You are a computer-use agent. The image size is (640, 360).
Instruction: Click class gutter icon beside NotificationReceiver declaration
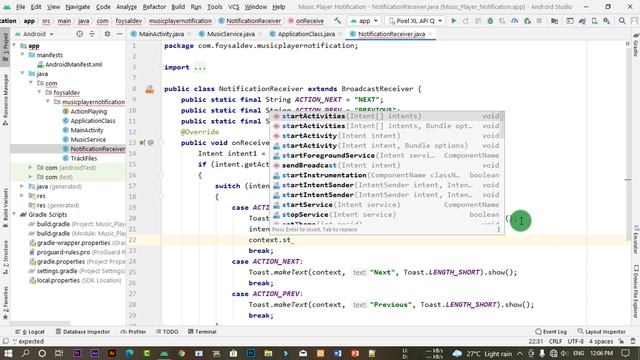[x=150, y=89]
